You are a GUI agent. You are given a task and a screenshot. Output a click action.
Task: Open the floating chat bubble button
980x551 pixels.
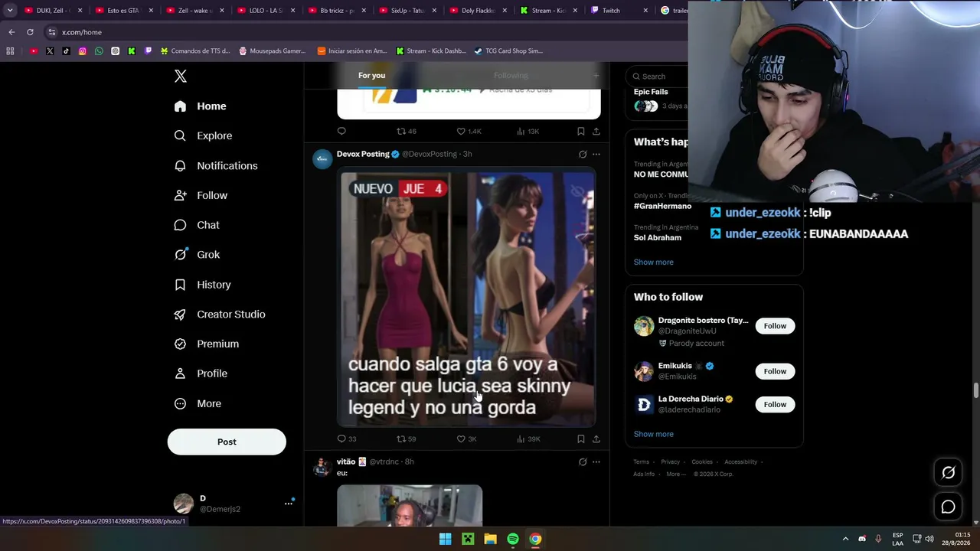(948, 507)
